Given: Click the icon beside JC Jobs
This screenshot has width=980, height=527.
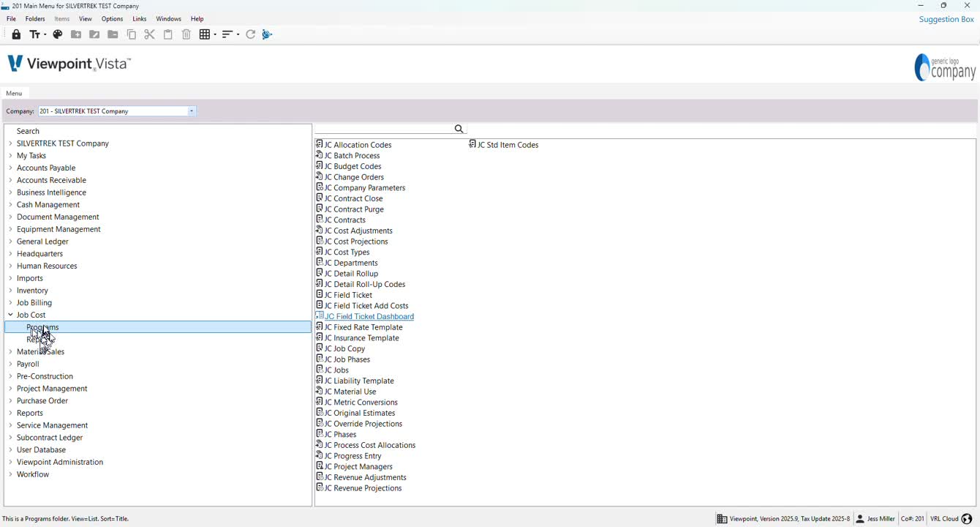Looking at the screenshot, I should (320, 370).
